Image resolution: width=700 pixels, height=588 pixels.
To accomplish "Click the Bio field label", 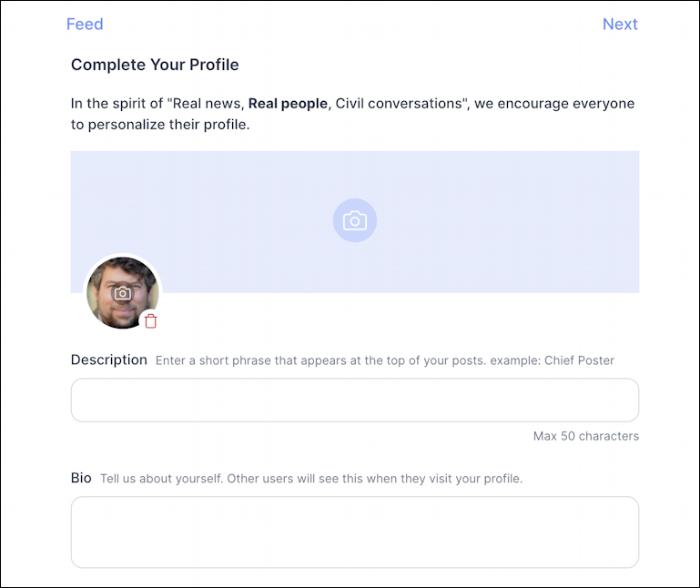I will tap(81, 478).
